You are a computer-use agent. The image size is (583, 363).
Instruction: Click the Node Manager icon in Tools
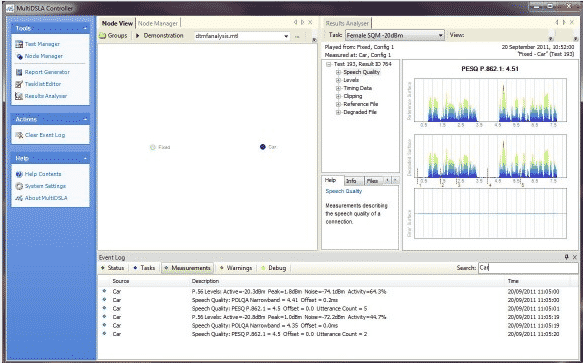coord(19,56)
